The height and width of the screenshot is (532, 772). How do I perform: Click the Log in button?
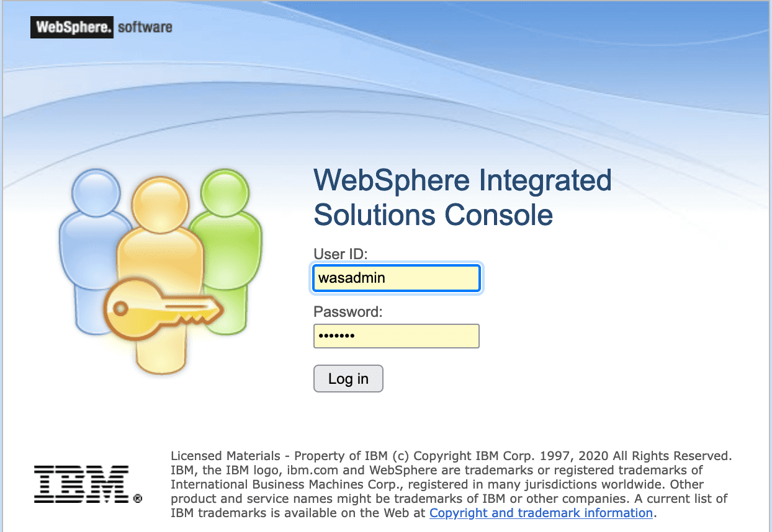tap(348, 379)
